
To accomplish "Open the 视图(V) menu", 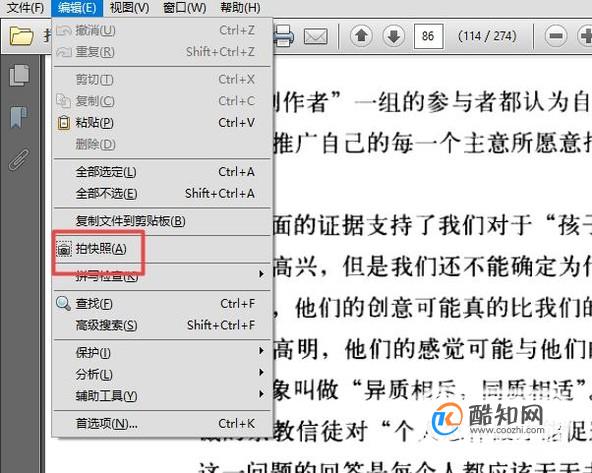I will click(x=130, y=8).
